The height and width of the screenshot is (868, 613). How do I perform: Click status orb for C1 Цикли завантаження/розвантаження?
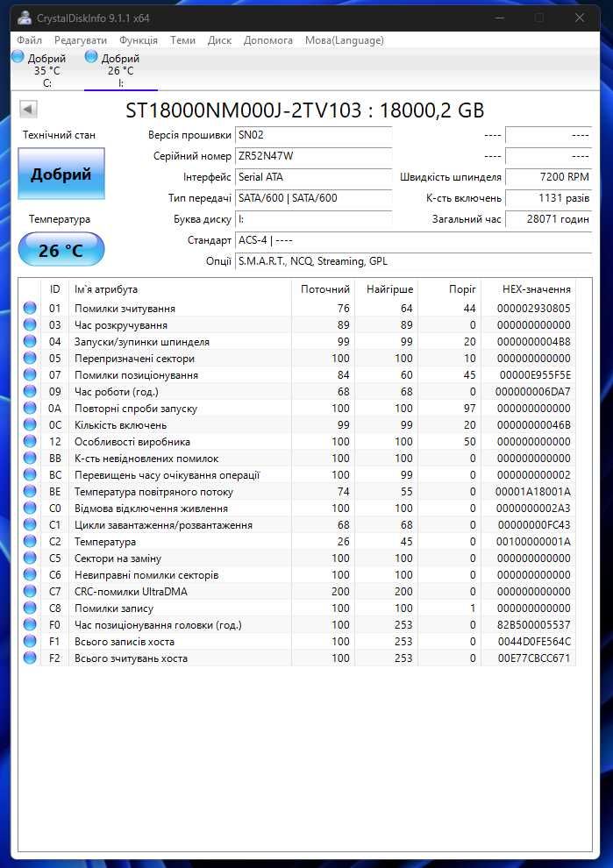pyautogui.click(x=30, y=525)
